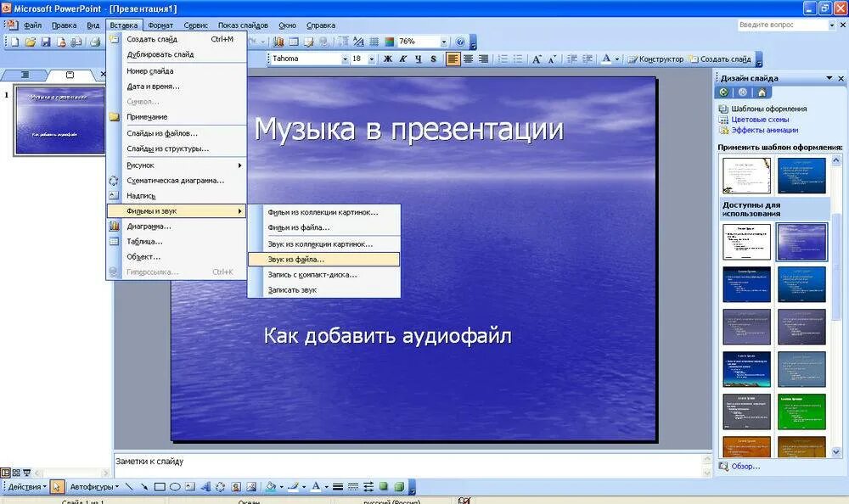
Task: Click the Обзор… link
Action: pyautogui.click(x=745, y=466)
